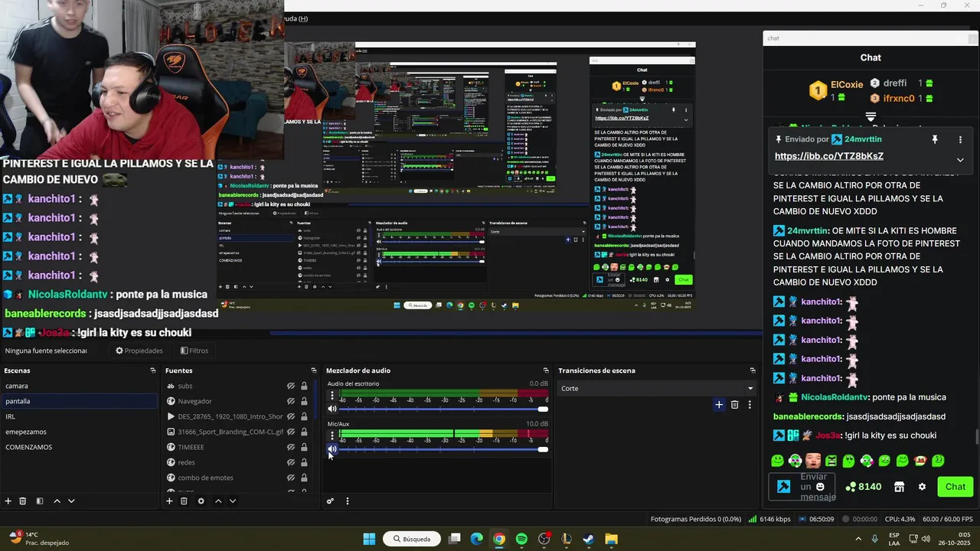Viewport: 980px width, 551px height.
Task: Add a configurable scene transition
Action: [x=719, y=405]
